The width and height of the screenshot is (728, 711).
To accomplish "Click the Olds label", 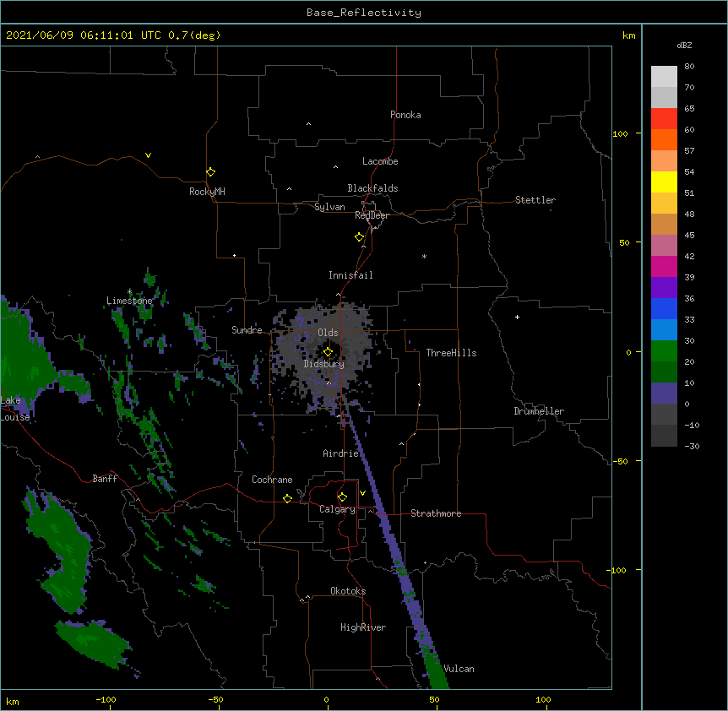I will point(328,333).
